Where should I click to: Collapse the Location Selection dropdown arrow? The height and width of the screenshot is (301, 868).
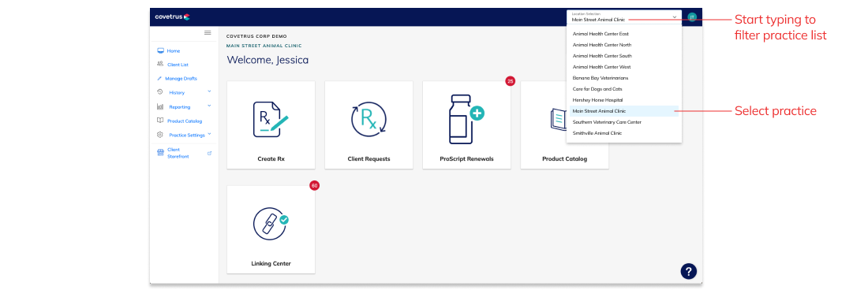pyautogui.click(x=674, y=17)
